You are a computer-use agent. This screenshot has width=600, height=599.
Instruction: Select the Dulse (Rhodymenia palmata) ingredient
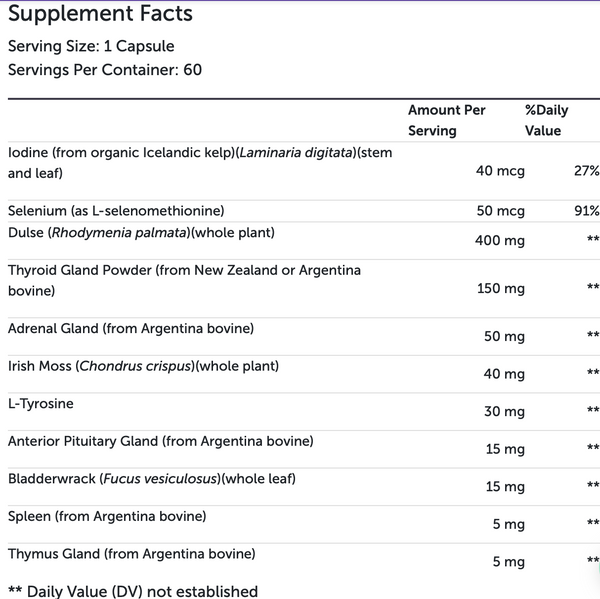[141, 233]
